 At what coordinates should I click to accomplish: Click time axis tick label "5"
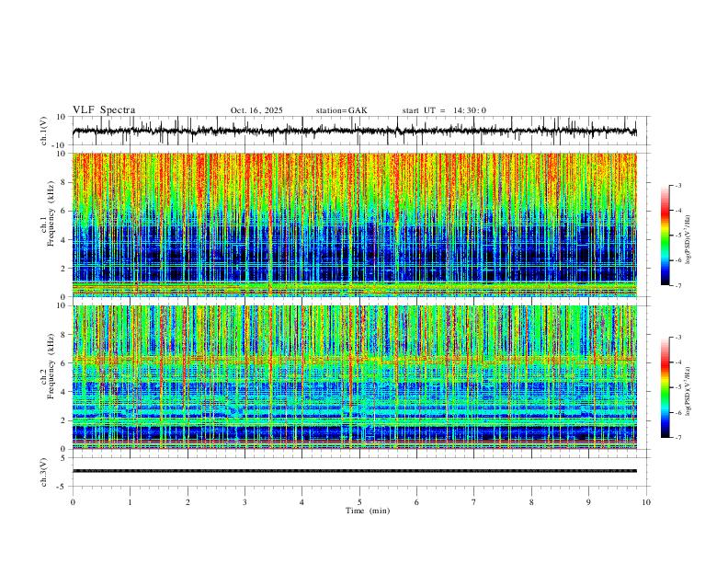point(359,502)
